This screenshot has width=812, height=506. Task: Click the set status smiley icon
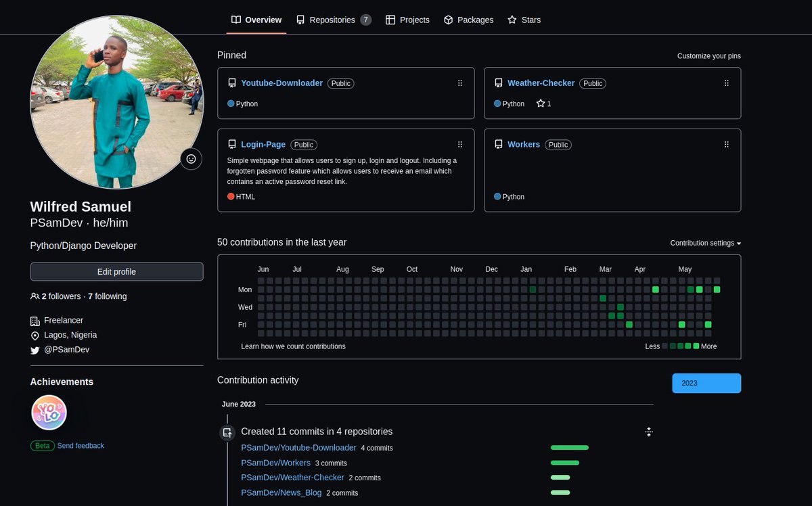(x=191, y=159)
